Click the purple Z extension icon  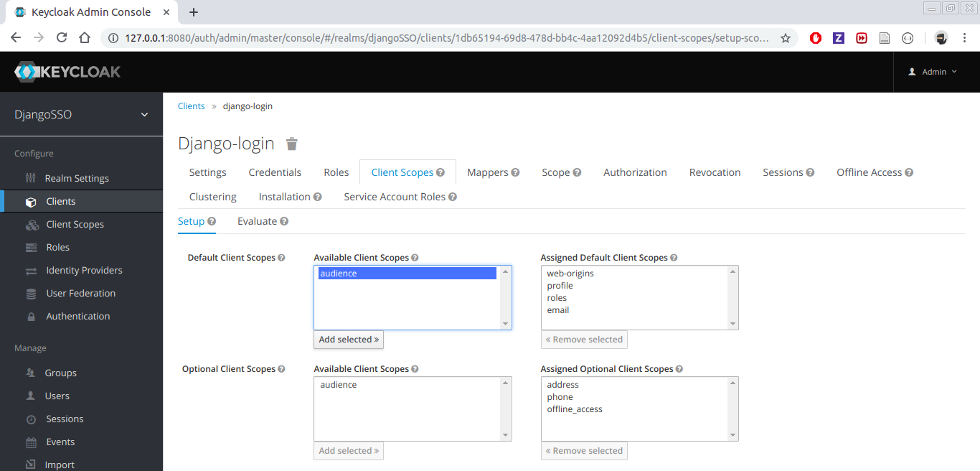tap(839, 38)
